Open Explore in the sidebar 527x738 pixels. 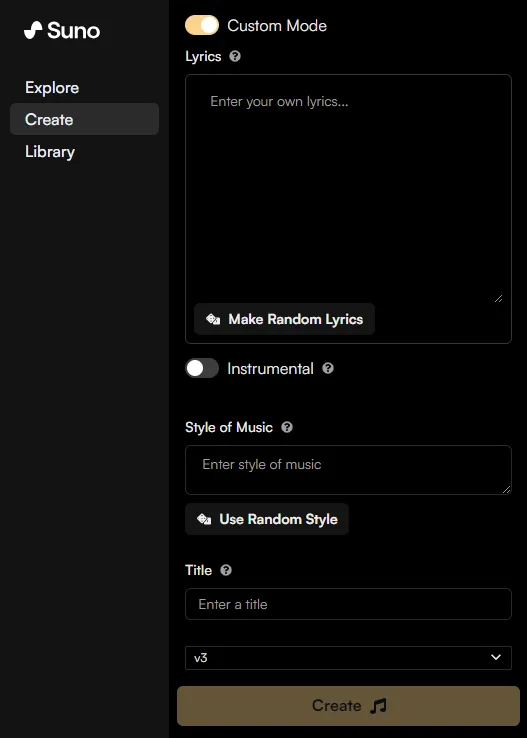52,88
